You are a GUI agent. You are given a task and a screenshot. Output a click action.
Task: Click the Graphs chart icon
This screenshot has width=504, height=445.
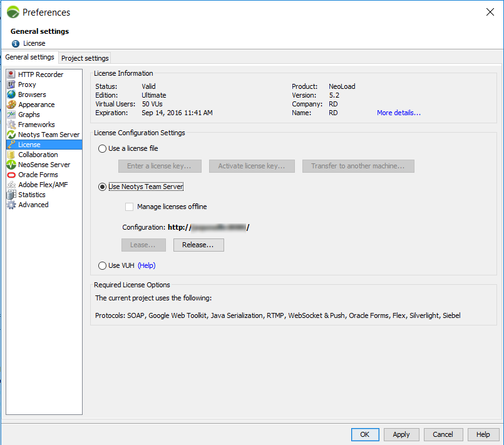pos(11,115)
